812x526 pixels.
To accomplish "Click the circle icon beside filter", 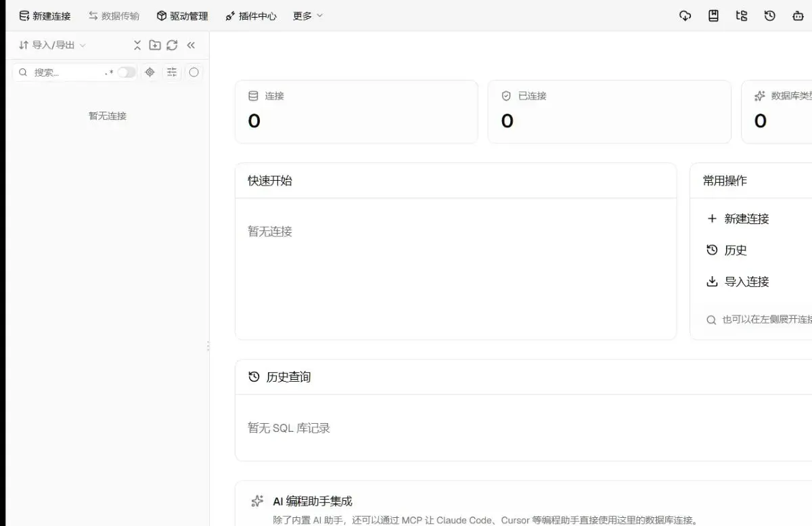I will [x=194, y=72].
